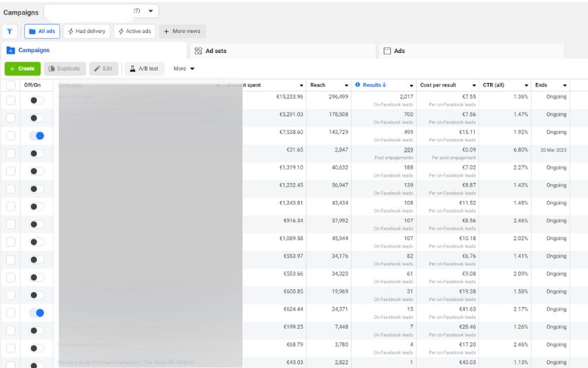Show the Had delivery view
The height and width of the screenshot is (368, 588).
[86, 31]
